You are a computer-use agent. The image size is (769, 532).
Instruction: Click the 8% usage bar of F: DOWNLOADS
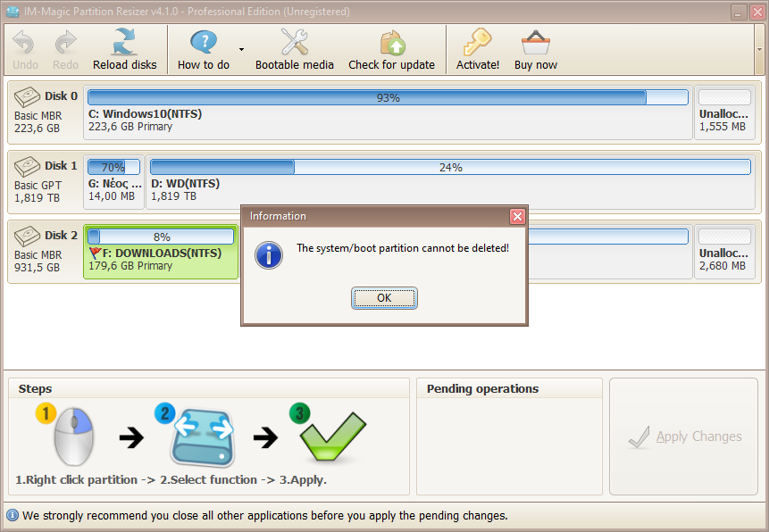coord(161,237)
